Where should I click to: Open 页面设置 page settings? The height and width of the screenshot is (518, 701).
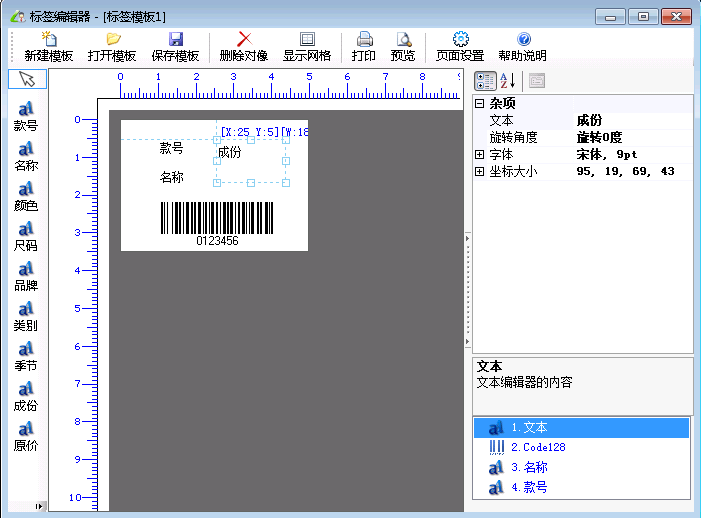(460, 46)
